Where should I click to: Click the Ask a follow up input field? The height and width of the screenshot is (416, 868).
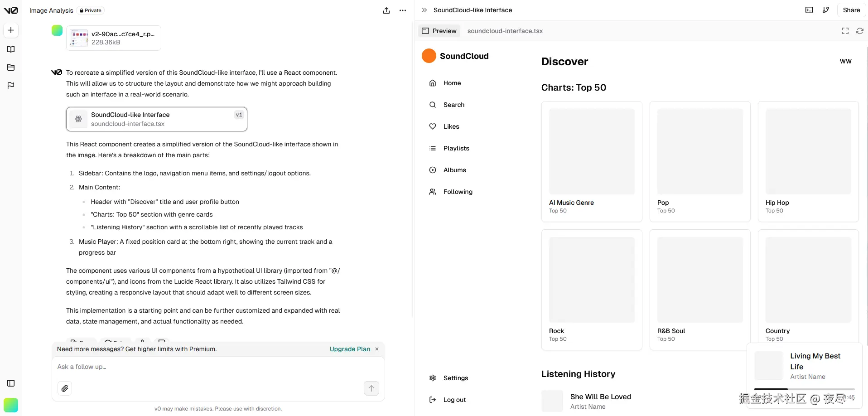[208, 367]
